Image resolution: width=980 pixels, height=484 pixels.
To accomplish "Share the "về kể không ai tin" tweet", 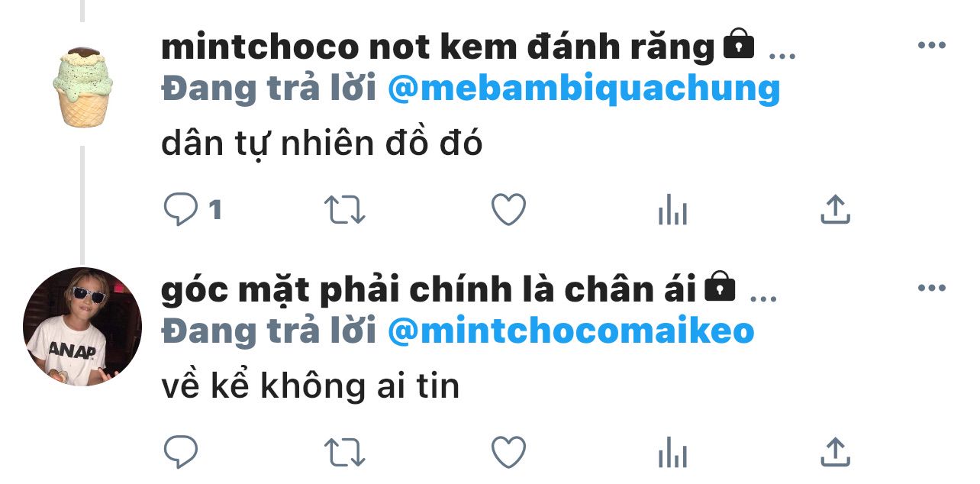I will pos(835,452).
